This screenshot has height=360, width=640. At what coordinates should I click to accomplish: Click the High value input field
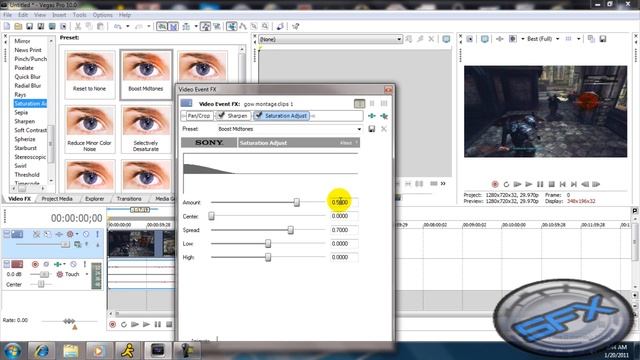[x=344, y=257]
